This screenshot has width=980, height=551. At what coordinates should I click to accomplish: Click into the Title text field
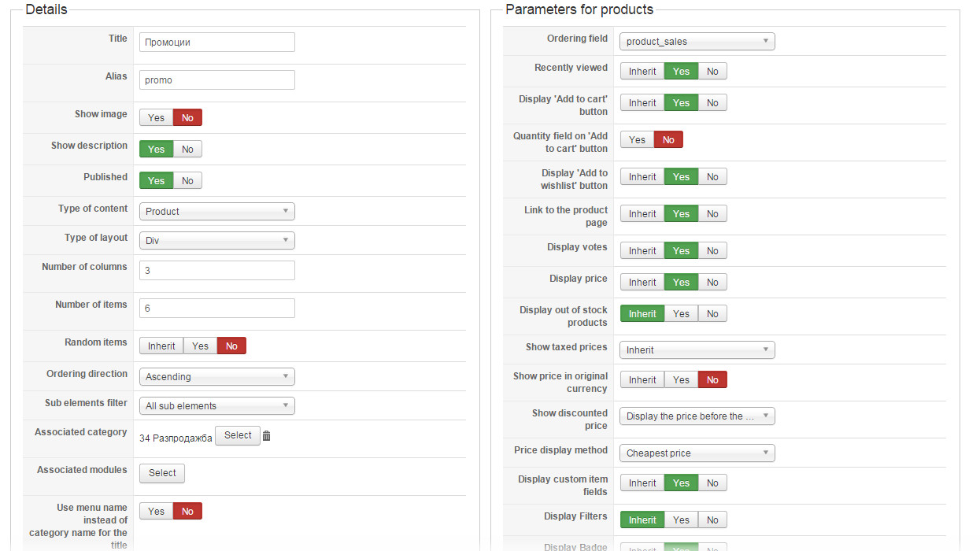[216, 42]
